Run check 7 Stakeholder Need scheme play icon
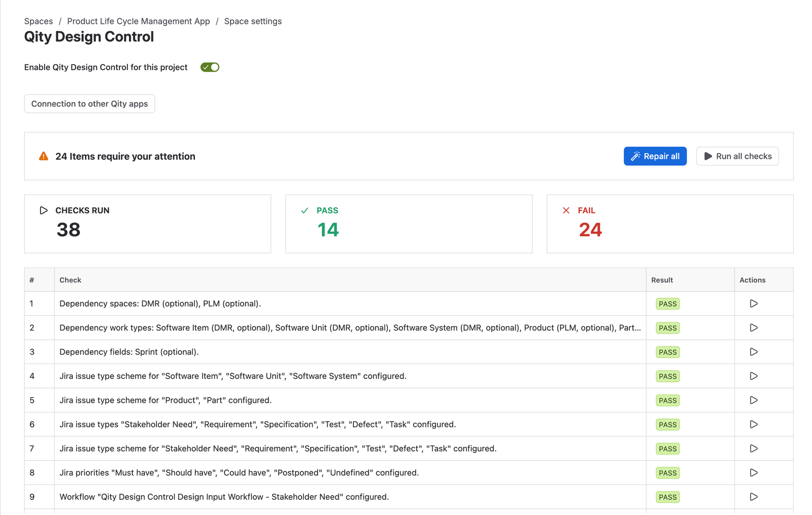 tap(754, 448)
